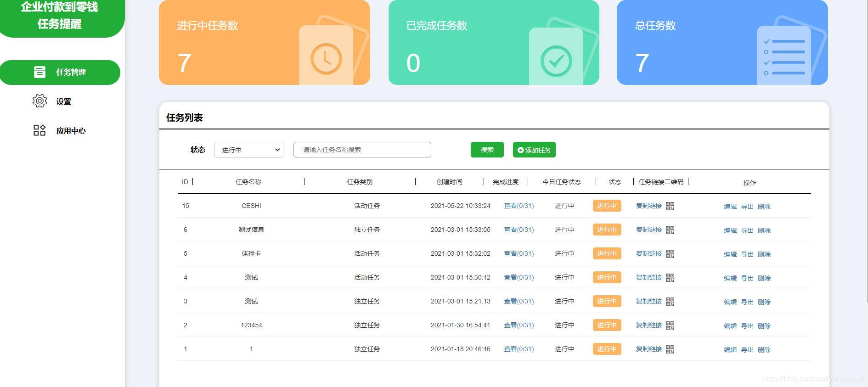The width and height of the screenshot is (868, 387).
Task: Open the 设置 sidebar menu
Action: click(63, 101)
